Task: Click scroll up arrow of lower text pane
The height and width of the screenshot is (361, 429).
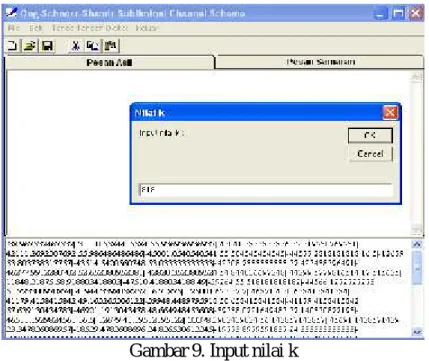Action: 417,244
